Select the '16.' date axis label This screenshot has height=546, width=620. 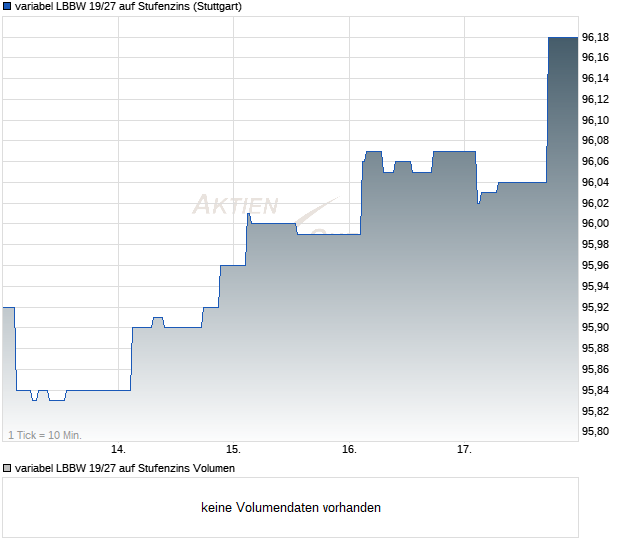pos(349,450)
